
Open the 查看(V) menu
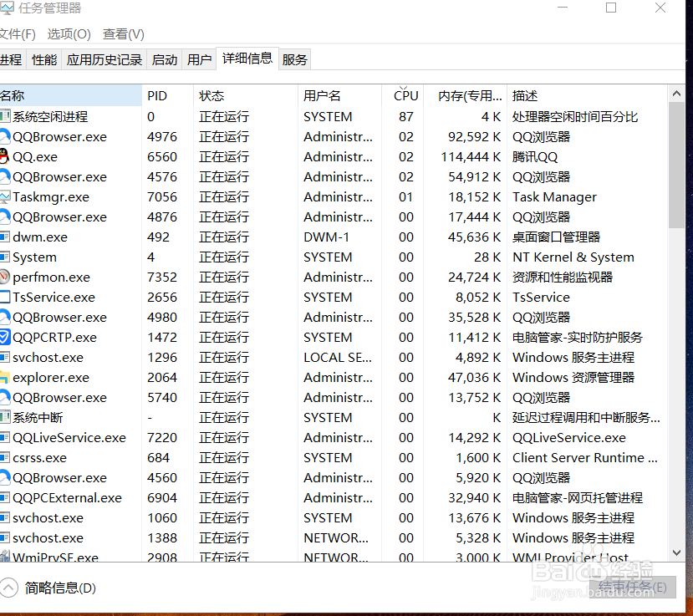[123, 34]
